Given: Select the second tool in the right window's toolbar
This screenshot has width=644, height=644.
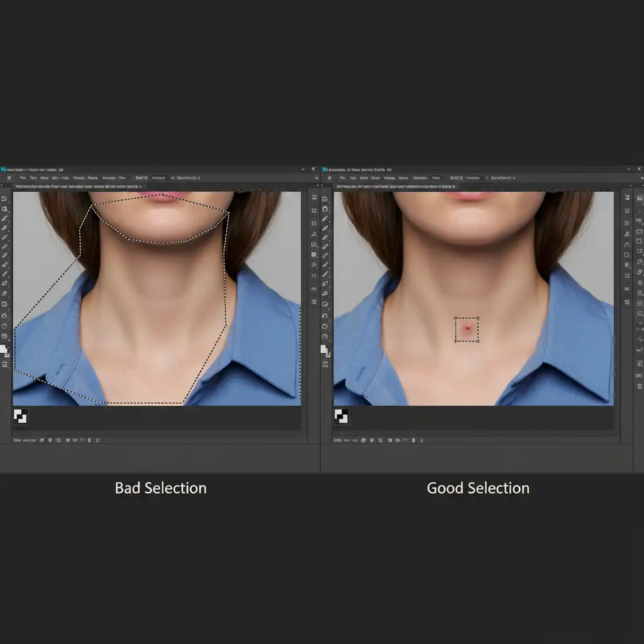Looking at the screenshot, I should tap(325, 209).
